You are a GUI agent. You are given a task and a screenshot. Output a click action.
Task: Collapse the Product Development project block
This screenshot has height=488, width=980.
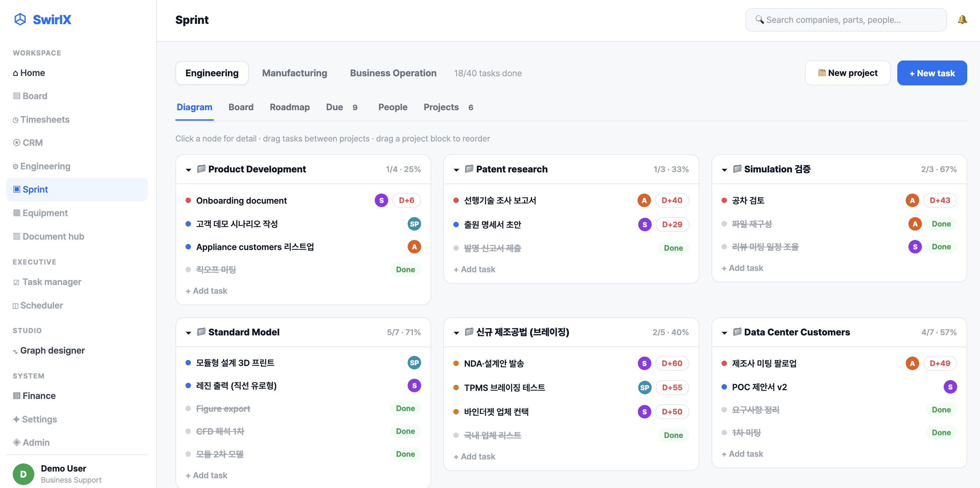click(188, 170)
